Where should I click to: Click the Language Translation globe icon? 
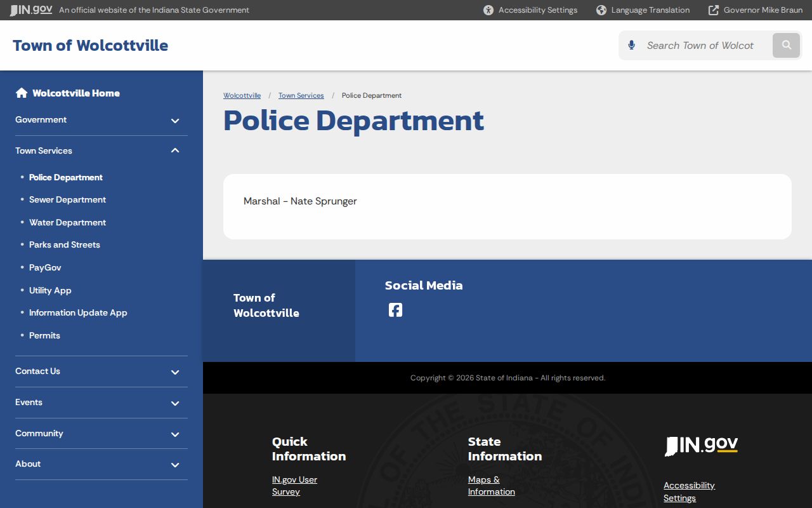[601, 10]
